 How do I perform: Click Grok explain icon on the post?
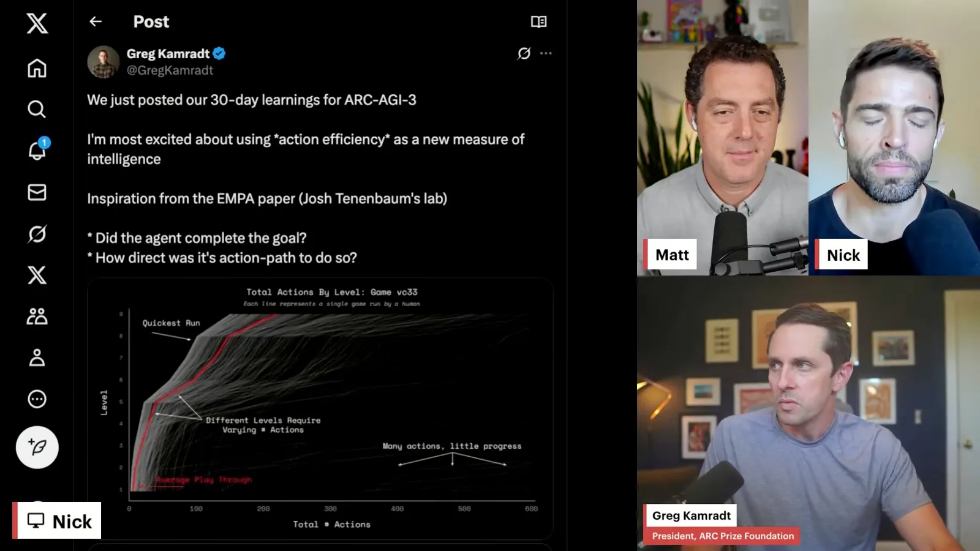click(524, 53)
